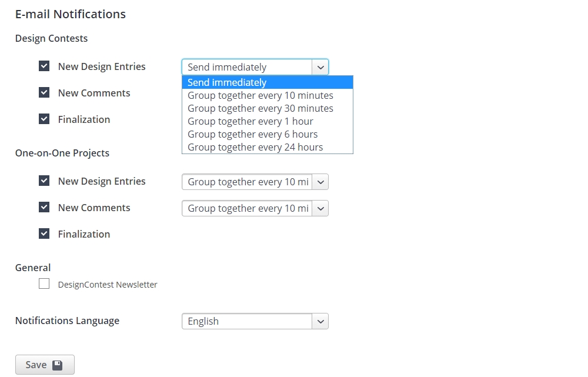
Task: Select Group together every 6 hours
Action: [x=252, y=134]
